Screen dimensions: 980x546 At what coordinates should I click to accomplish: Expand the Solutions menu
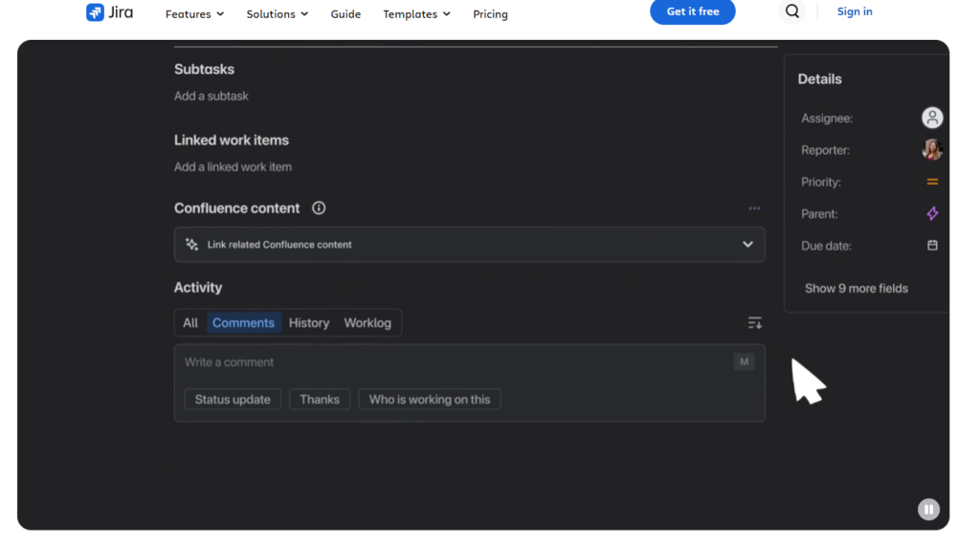[x=277, y=13]
